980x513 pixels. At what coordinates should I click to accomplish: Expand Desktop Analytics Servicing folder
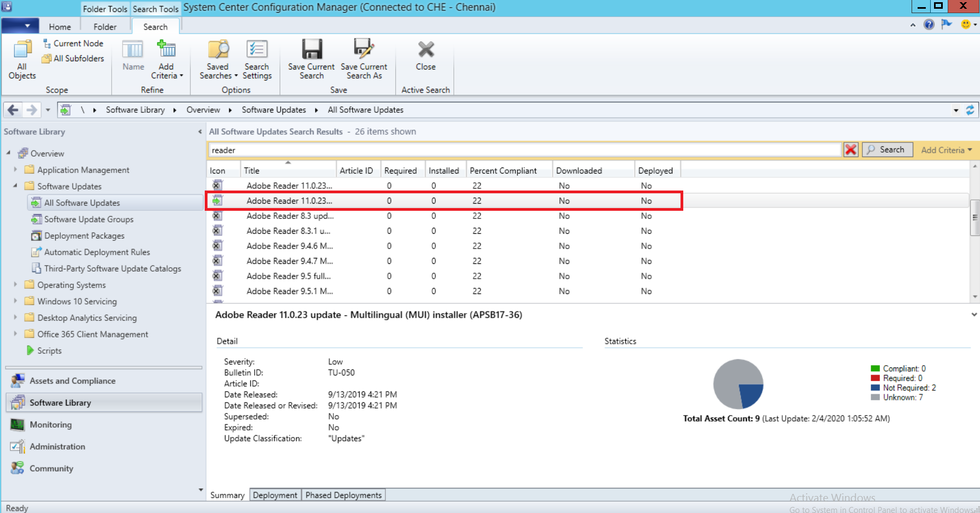coord(15,318)
